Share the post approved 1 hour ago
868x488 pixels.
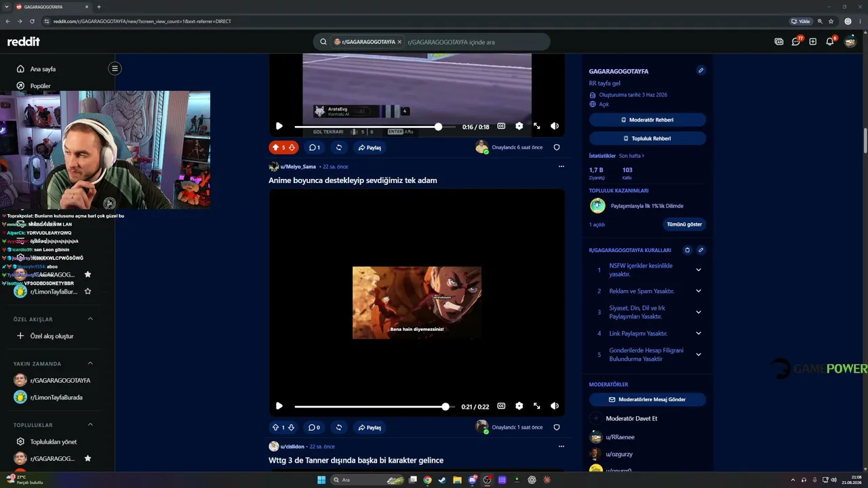[x=370, y=427]
